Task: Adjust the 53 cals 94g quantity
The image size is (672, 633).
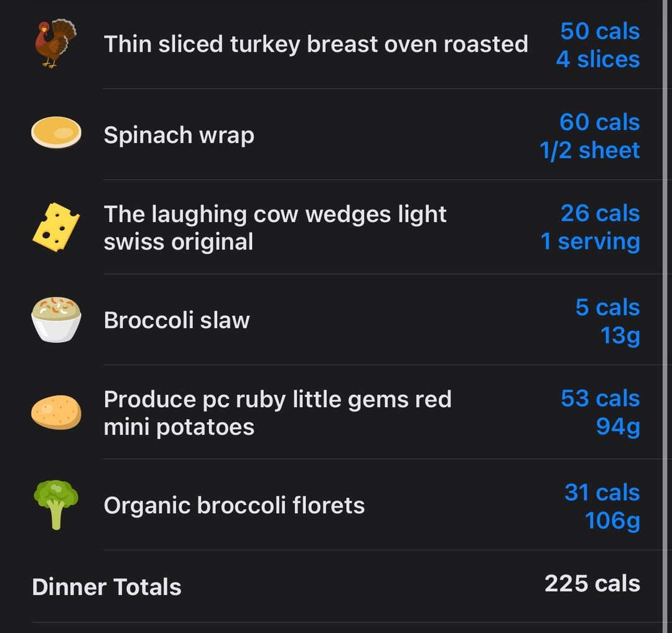Action: pyautogui.click(x=600, y=413)
